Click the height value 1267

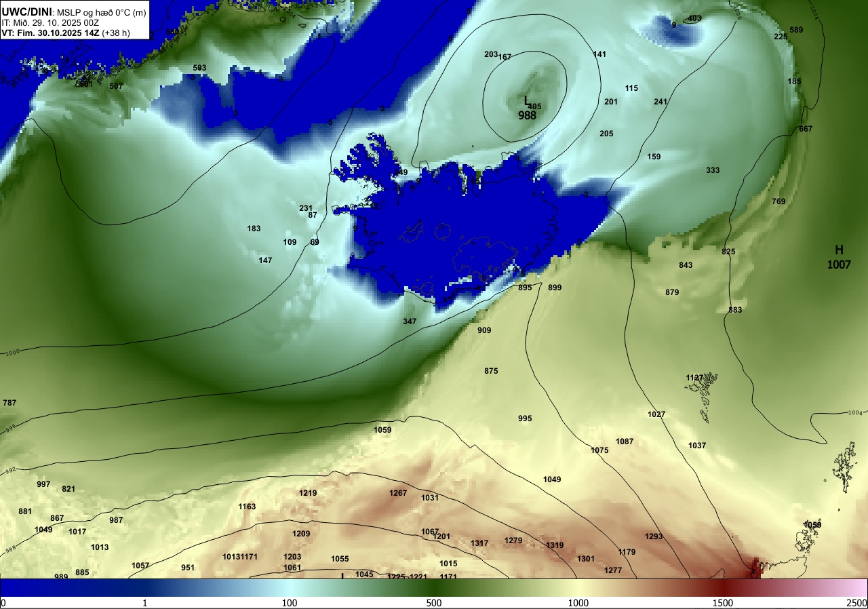398,493
